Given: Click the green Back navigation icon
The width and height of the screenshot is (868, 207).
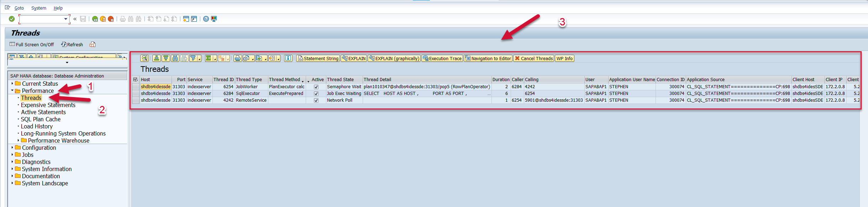Looking at the screenshot, I should 95,19.
